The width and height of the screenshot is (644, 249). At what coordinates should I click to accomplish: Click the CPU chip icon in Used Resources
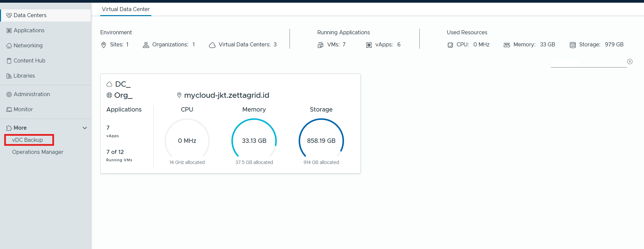pyautogui.click(x=450, y=45)
